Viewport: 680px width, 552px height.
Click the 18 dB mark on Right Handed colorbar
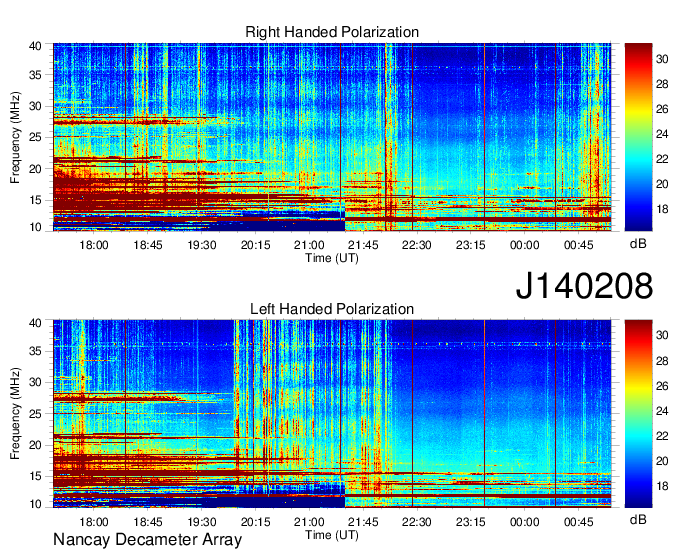tap(662, 209)
